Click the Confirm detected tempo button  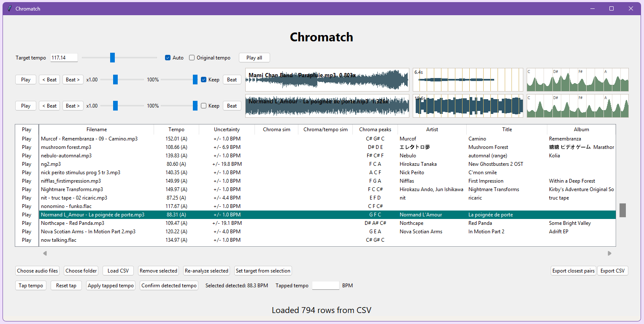tap(169, 286)
